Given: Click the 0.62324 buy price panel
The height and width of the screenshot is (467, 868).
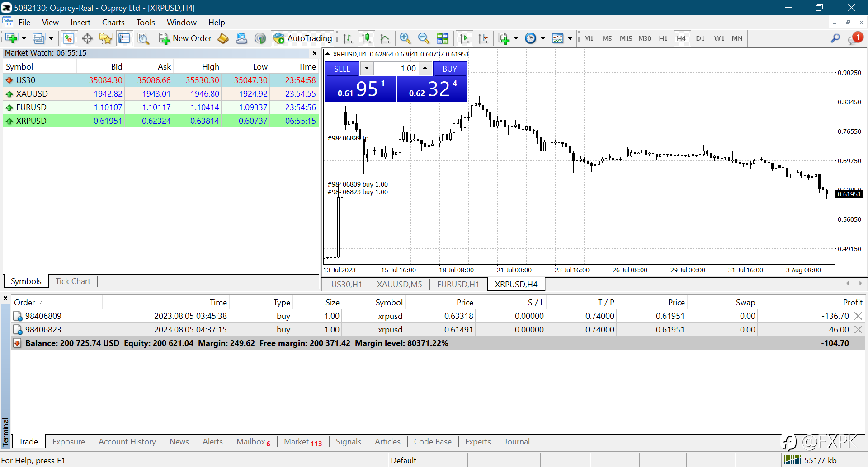Looking at the screenshot, I should pos(432,89).
